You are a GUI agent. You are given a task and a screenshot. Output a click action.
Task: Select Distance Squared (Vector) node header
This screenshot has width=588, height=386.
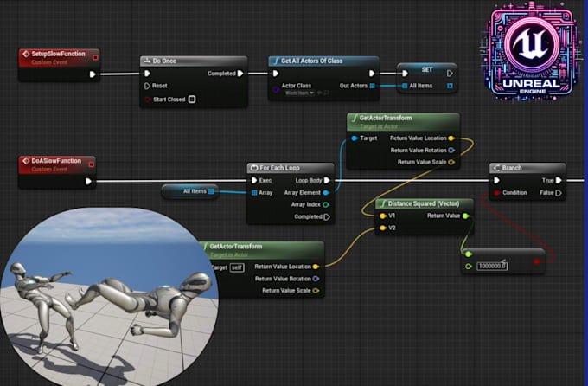click(425, 203)
